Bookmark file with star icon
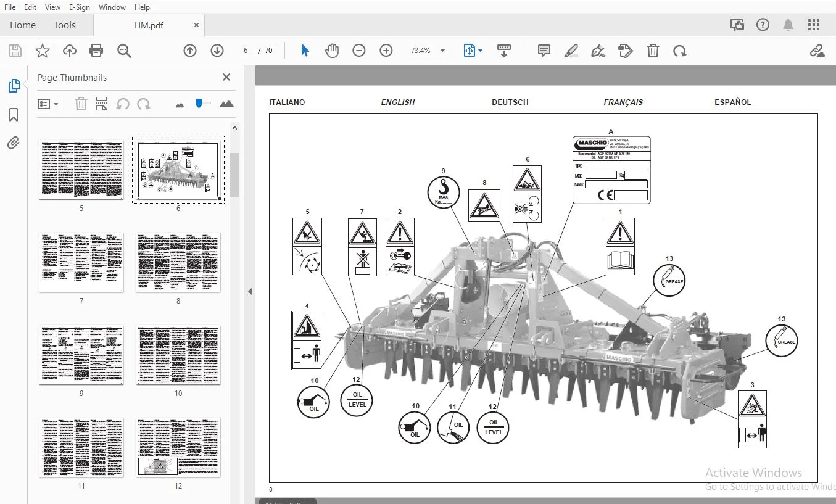Viewport: 836px width, 504px height. 43,51
